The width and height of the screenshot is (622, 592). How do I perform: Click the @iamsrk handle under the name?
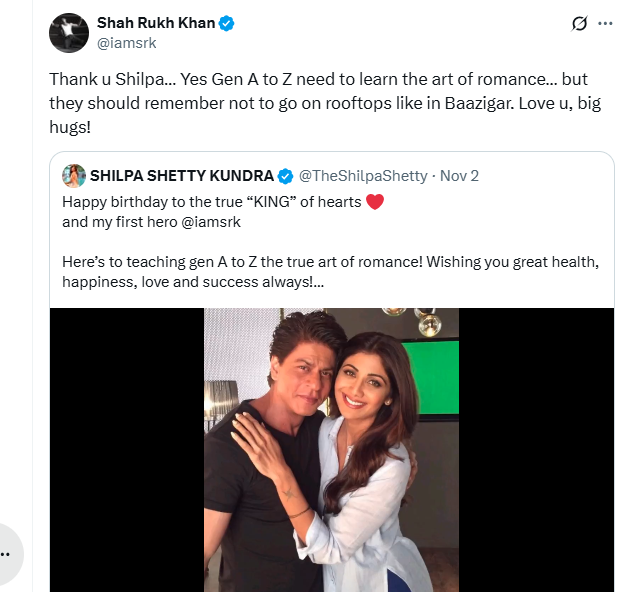[x=126, y=43]
